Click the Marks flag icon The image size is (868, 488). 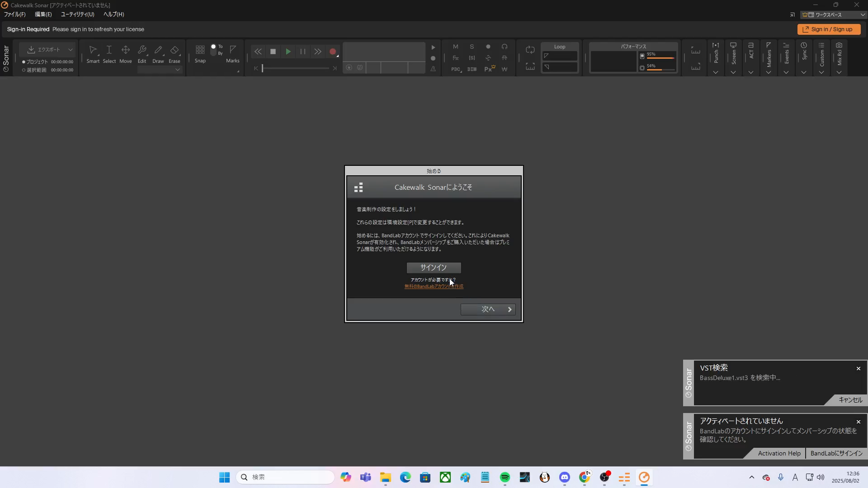[233, 49]
